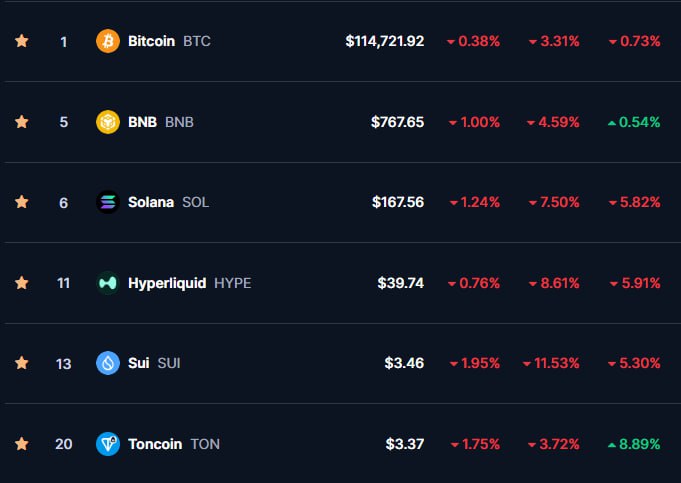Open the Bitcoin name link
The height and width of the screenshot is (483, 681).
point(151,41)
